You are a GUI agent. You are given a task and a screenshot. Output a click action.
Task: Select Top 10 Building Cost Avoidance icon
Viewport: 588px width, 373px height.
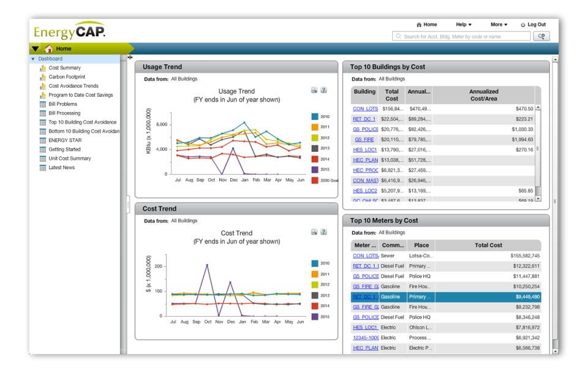[x=43, y=122]
